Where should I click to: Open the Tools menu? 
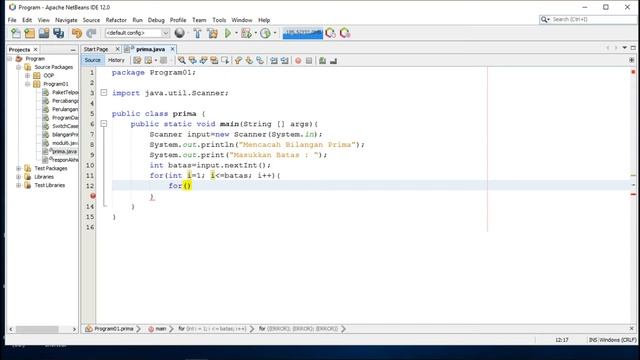coord(219,20)
